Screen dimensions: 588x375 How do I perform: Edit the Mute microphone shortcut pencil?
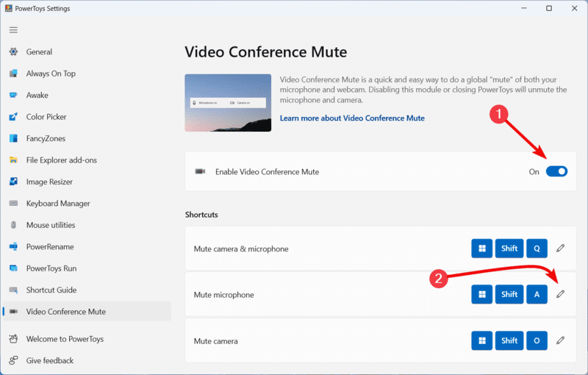point(560,294)
